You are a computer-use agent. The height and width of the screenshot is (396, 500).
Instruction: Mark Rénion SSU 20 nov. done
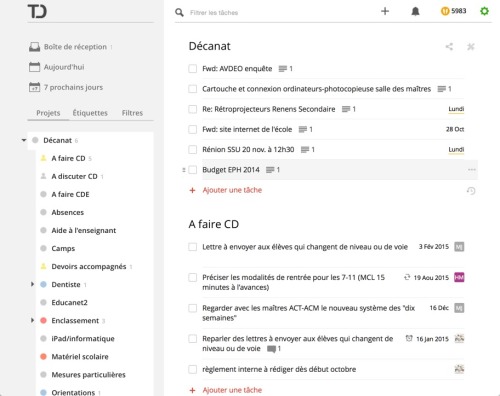[193, 150]
